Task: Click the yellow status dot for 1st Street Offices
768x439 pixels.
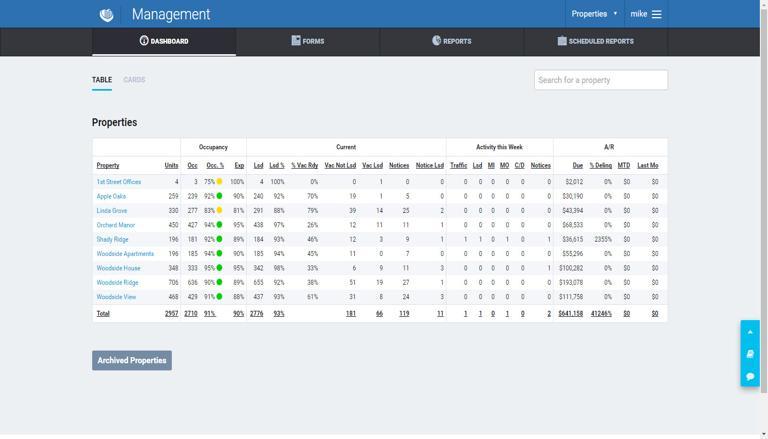Action: click(x=219, y=181)
